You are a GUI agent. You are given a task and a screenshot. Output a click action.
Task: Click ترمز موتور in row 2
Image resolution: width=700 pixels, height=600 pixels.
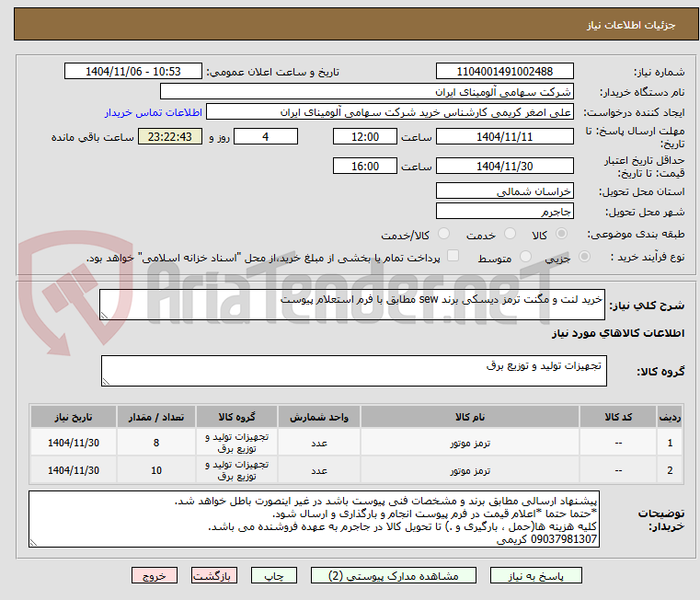tap(470, 470)
